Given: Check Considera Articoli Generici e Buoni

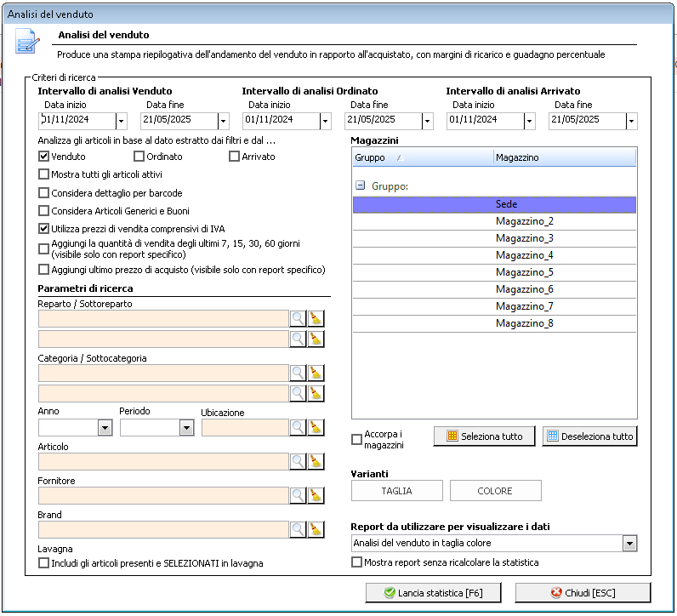Looking at the screenshot, I should (43, 211).
